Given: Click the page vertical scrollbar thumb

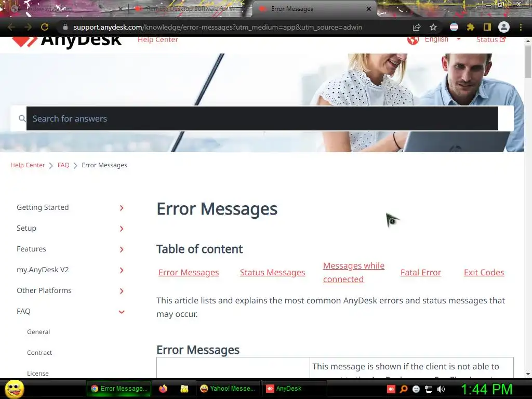Looking at the screenshot, I should (x=528, y=61).
